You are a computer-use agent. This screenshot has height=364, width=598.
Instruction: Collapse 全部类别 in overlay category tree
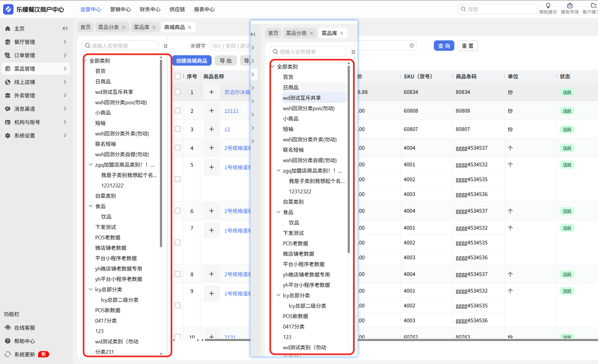tap(273, 66)
